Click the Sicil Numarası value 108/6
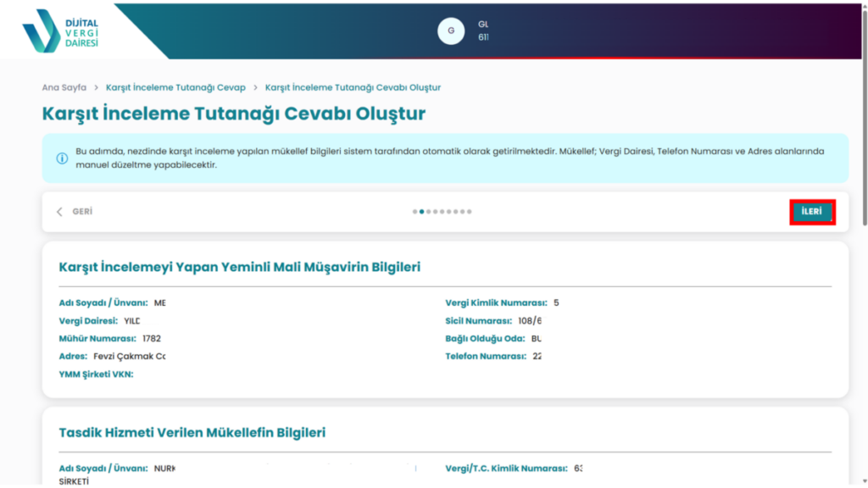Image resolution: width=868 pixels, height=488 pixels. tap(530, 321)
